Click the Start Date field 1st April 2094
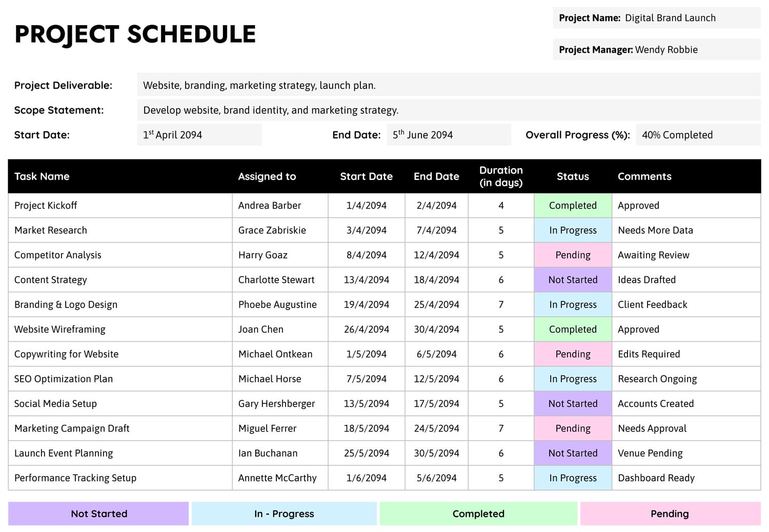Image resolution: width=769 pixels, height=532 pixels. (199, 135)
